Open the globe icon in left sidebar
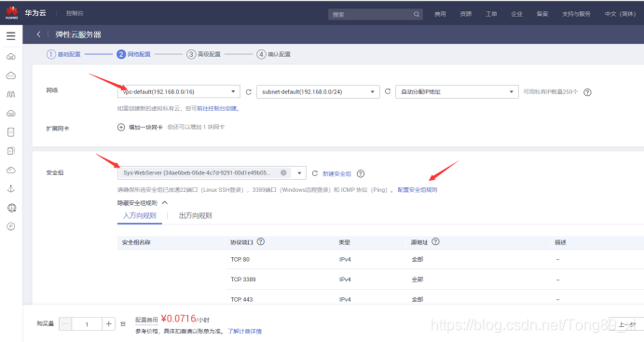This screenshot has width=644, height=342. 11,208
